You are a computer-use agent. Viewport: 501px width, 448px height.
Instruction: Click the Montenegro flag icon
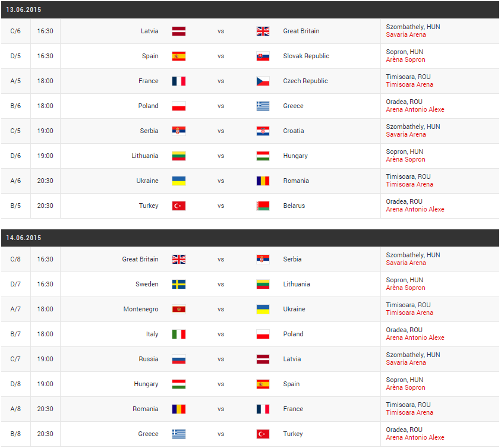(x=179, y=310)
